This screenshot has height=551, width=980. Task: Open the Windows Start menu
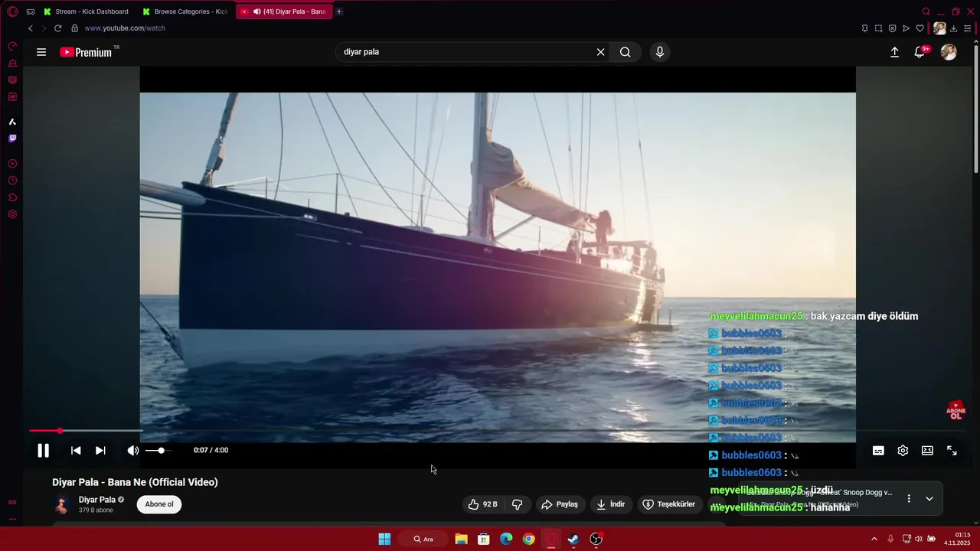tap(384, 540)
